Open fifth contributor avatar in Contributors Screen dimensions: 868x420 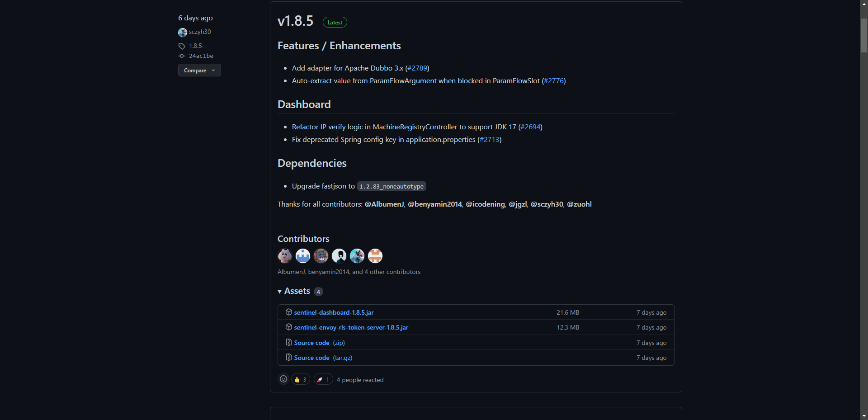coord(357,256)
